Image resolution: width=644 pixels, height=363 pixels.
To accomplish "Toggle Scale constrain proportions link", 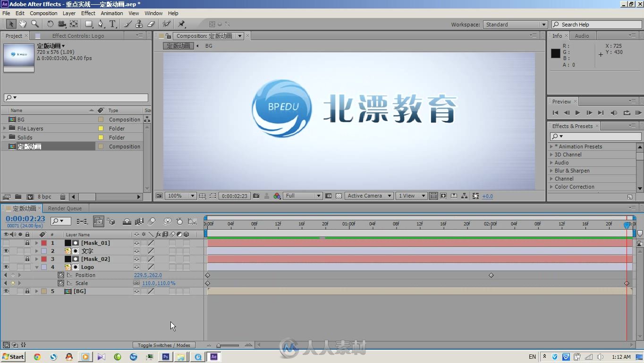I will [136, 283].
